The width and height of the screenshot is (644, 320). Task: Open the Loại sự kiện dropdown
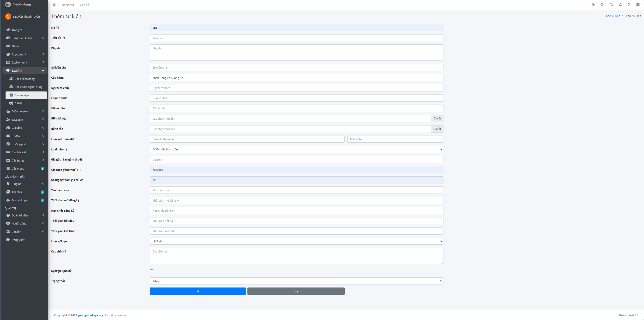(296, 241)
